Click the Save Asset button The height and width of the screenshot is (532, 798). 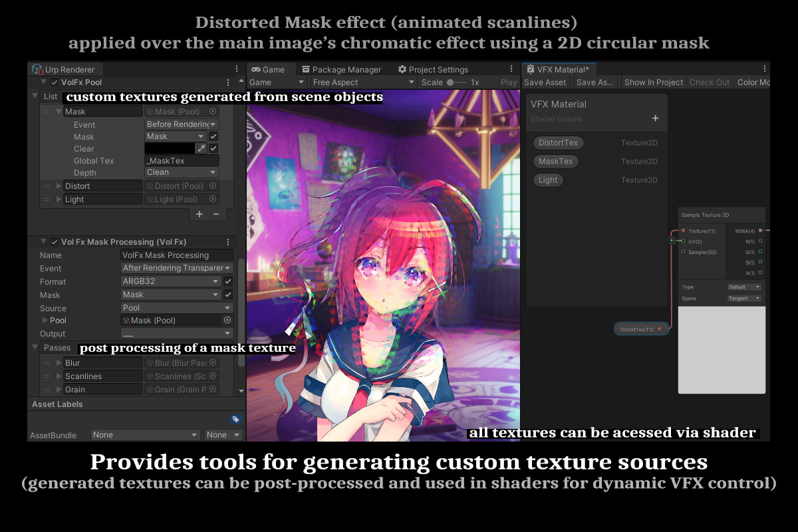[x=545, y=82]
